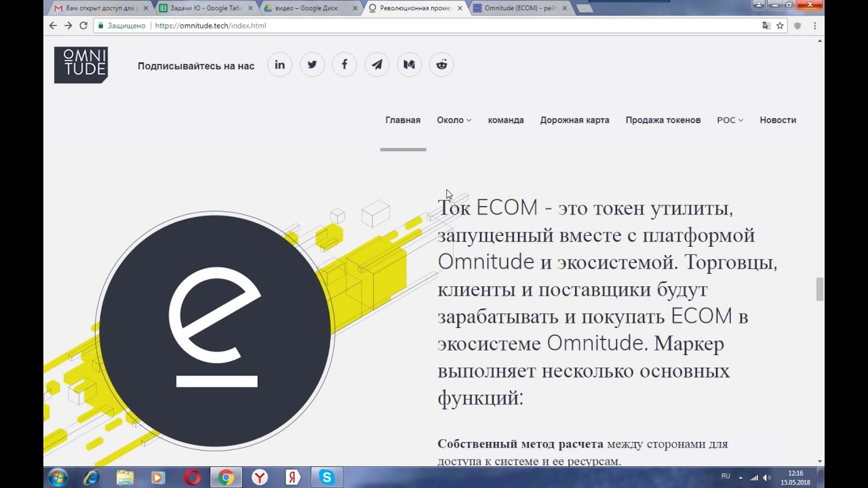Launch Opera browser from taskbar
The image size is (868, 488).
(x=192, y=478)
